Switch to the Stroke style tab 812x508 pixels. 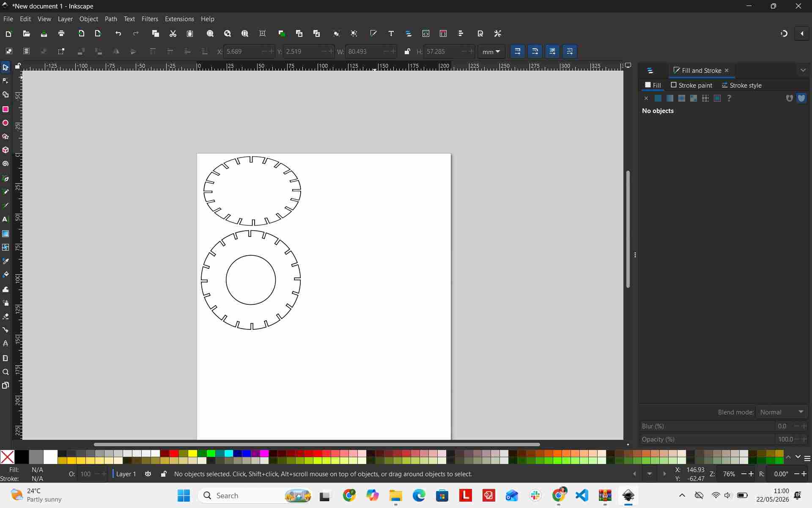tap(741, 85)
